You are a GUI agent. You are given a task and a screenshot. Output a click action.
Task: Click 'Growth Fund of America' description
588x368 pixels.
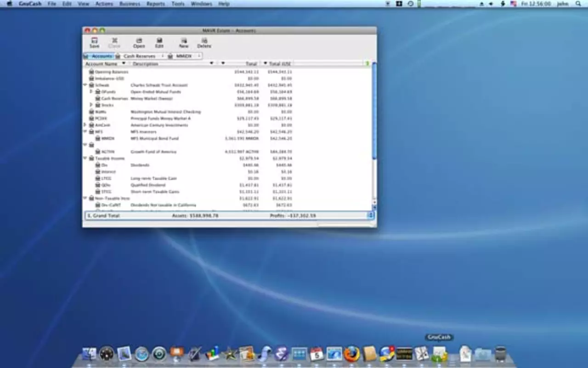coord(153,151)
